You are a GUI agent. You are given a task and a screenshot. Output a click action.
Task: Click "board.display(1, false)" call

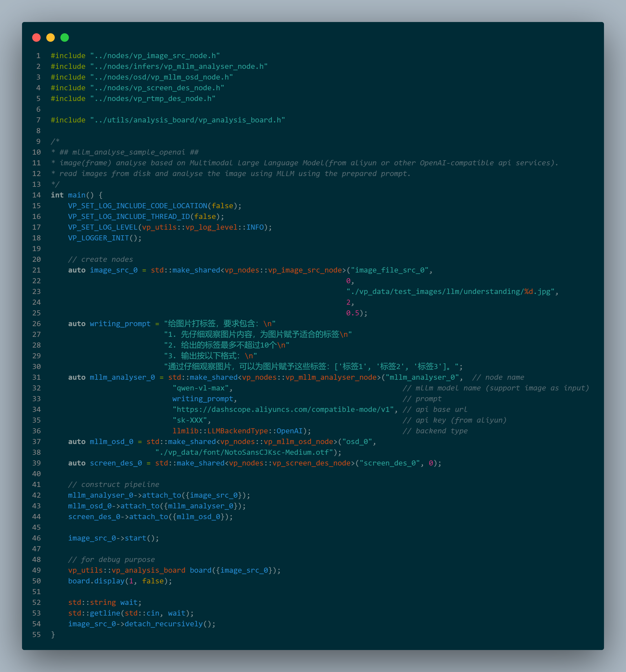(120, 581)
